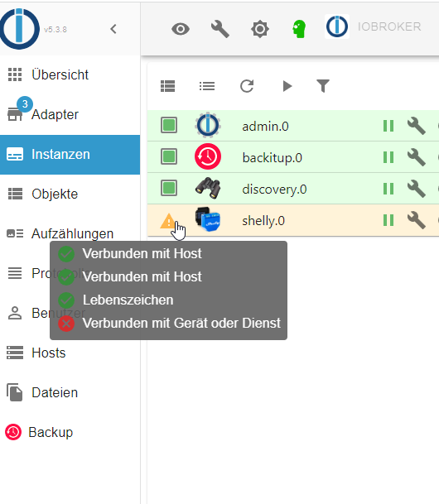Click the red Backup clock icon
Image resolution: width=439 pixels, height=504 pixels.
click(x=13, y=432)
